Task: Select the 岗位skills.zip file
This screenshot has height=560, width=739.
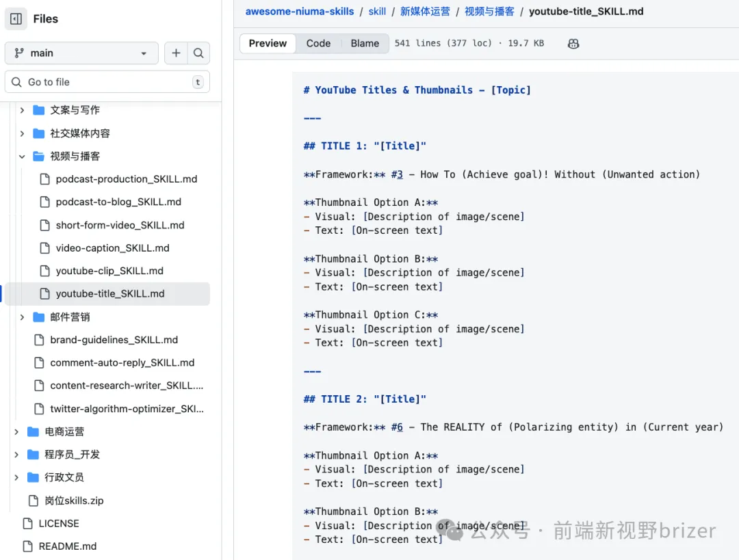Action: [74, 501]
